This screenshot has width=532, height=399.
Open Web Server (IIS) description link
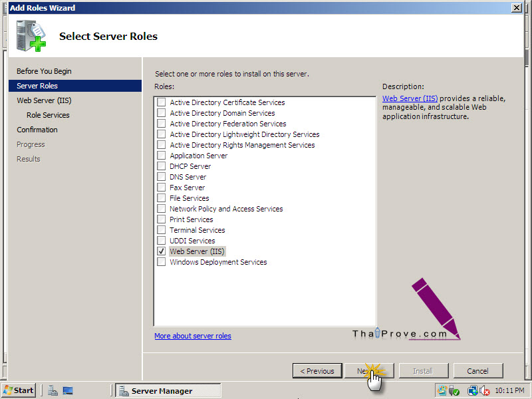410,98
